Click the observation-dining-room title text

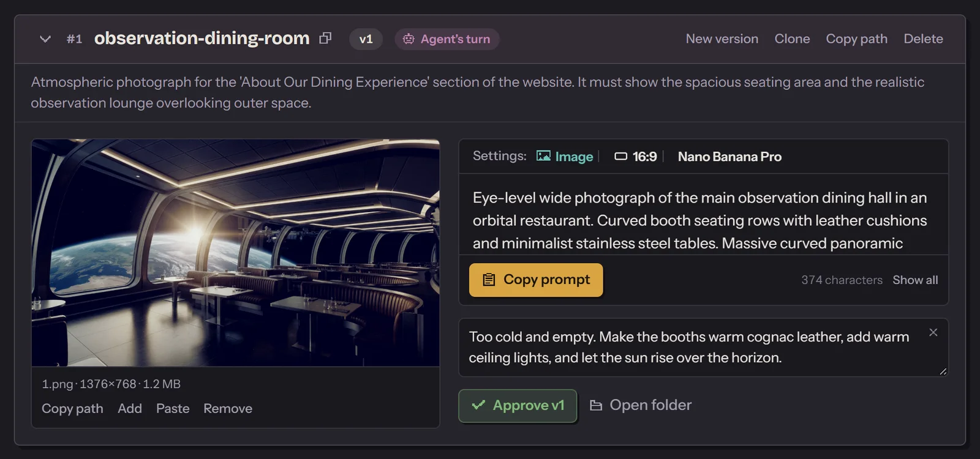(x=202, y=39)
